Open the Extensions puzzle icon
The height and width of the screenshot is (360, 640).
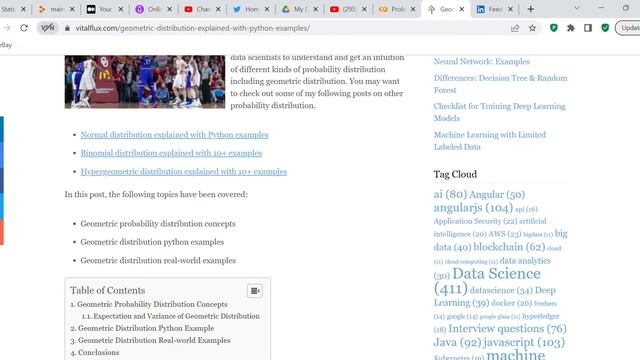pyautogui.click(x=571, y=28)
